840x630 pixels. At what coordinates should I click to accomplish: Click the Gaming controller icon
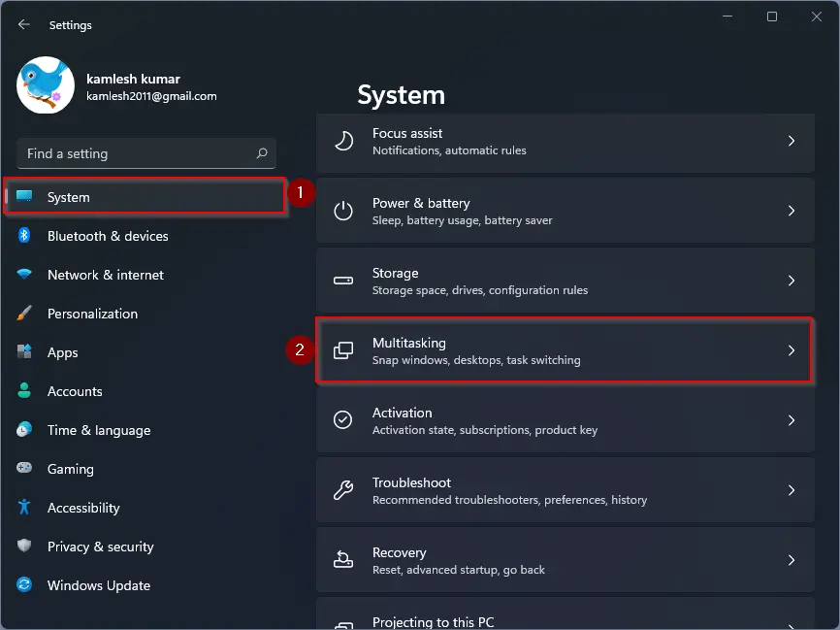point(24,468)
